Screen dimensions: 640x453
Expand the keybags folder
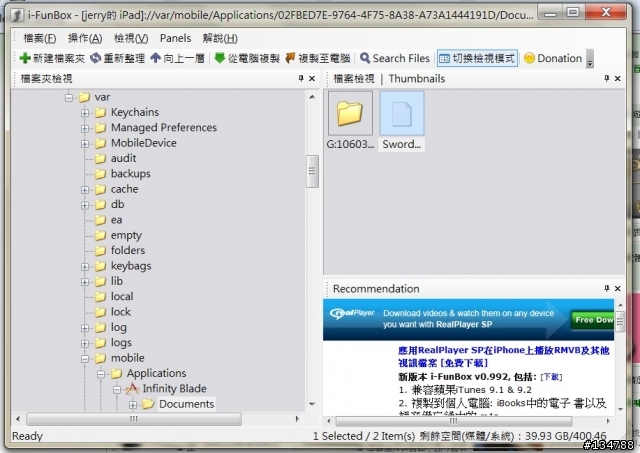(x=84, y=267)
